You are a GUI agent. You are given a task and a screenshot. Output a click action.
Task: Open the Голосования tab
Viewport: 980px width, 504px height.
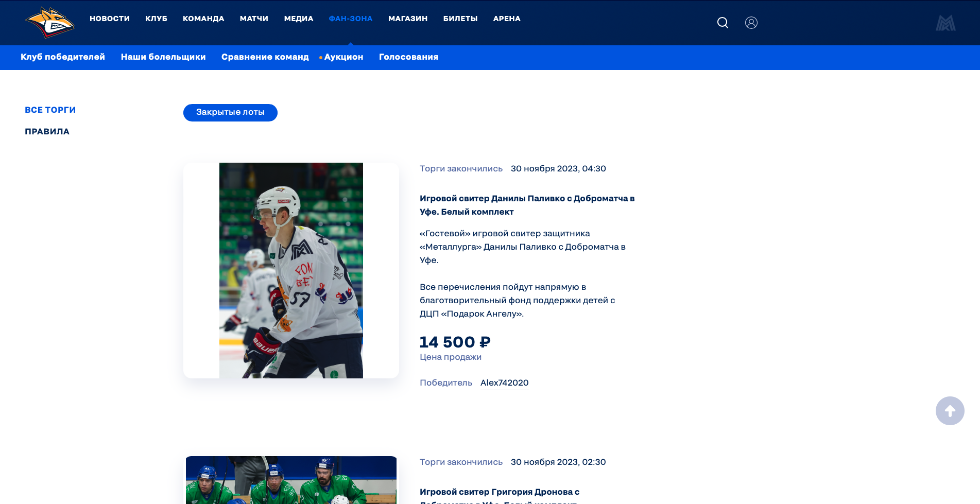[x=408, y=57]
